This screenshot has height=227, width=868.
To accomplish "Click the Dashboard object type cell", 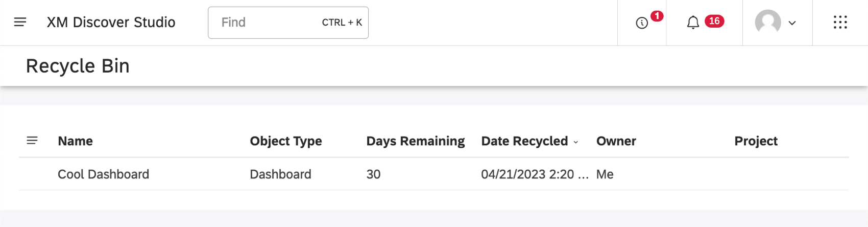I will coord(280,174).
